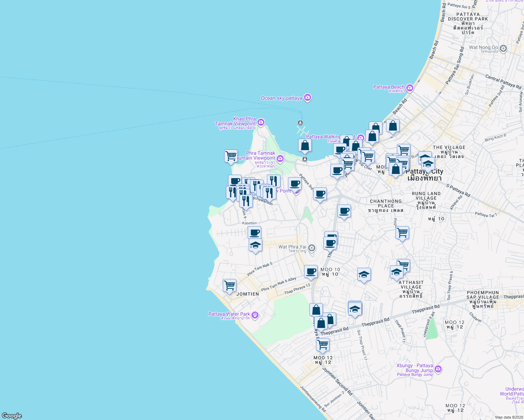Click the Pattaya Water Park label

(x=229, y=314)
